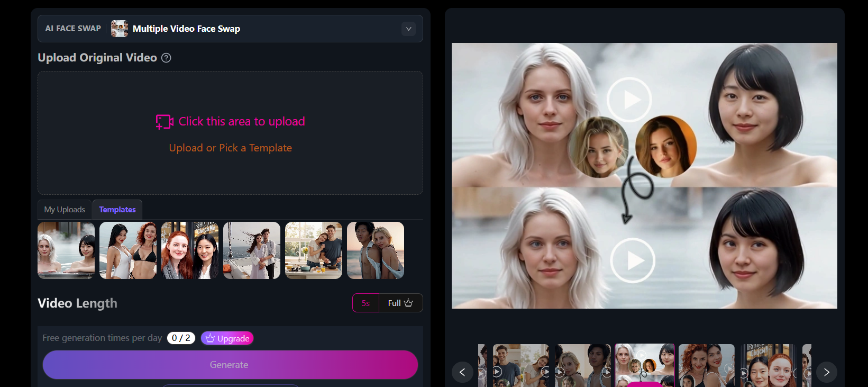Viewport: 868px width, 387px height.
Task: Choose the swimsuit women template thumbnail
Action: point(128,250)
